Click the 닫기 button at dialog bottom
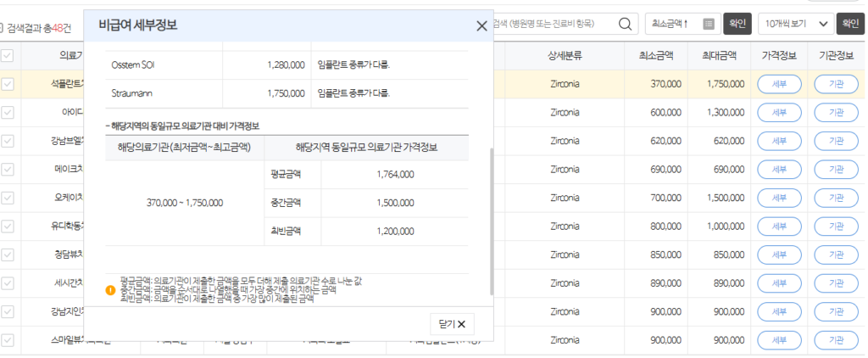 coord(452,324)
